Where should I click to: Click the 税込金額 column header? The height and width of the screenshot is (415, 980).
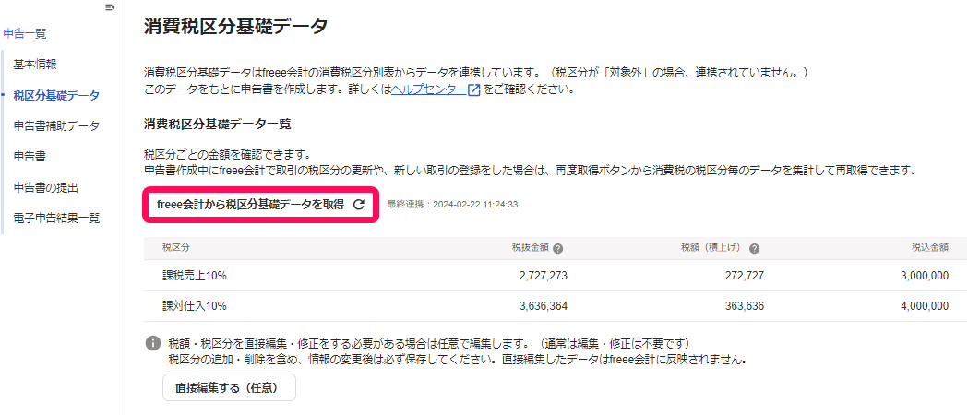930,247
